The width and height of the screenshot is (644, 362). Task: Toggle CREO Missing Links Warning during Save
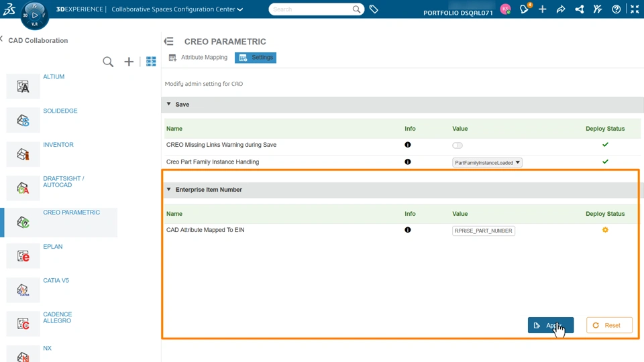[458, 145]
